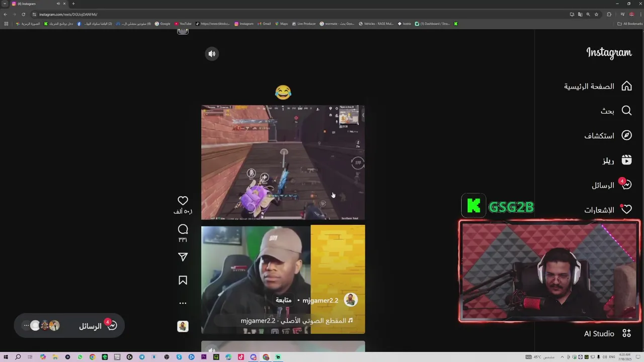The height and width of the screenshot is (362, 644).
Task: Open the YouTube bookmark
Action: coord(183,24)
